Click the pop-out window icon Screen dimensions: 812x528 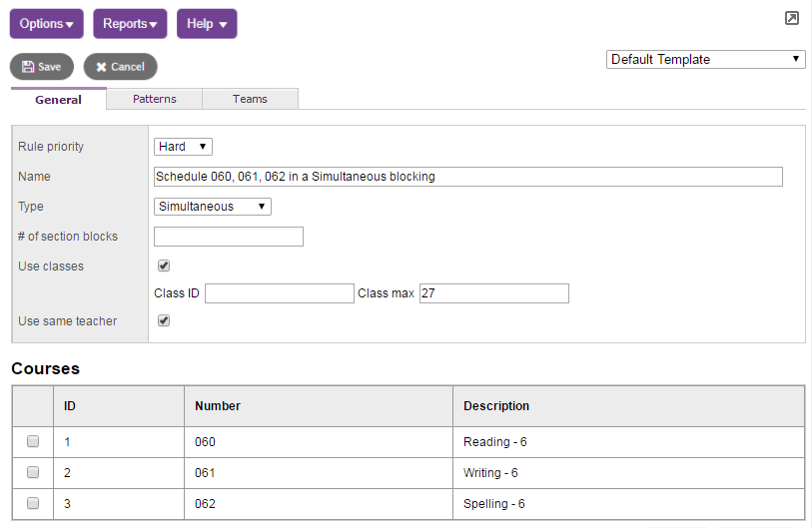(791, 18)
